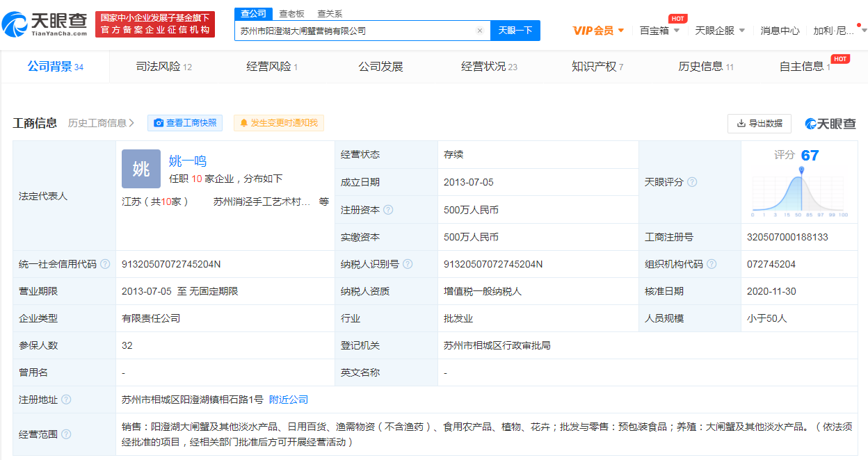This screenshot has height=460, width=868.
Task: Select approval date 2020-11-30
Action: (772, 291)
